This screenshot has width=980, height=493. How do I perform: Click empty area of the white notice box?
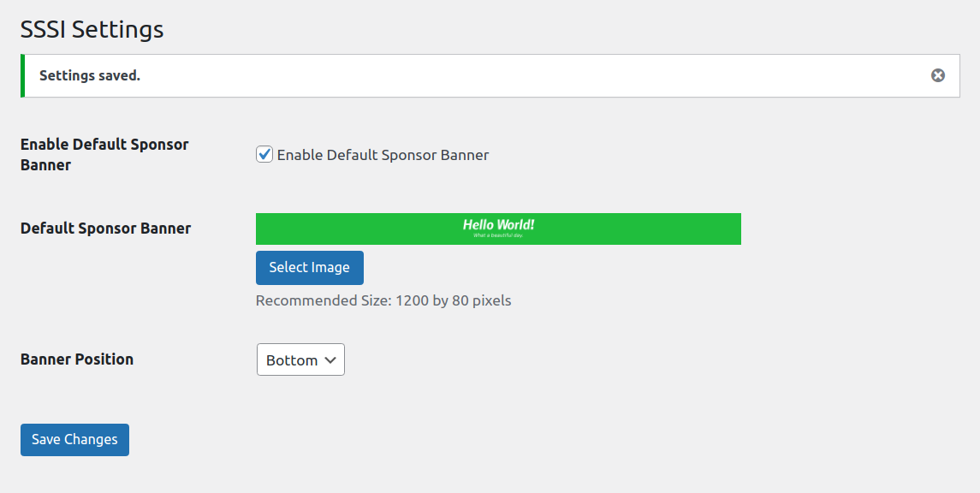[x=532, y=75]
